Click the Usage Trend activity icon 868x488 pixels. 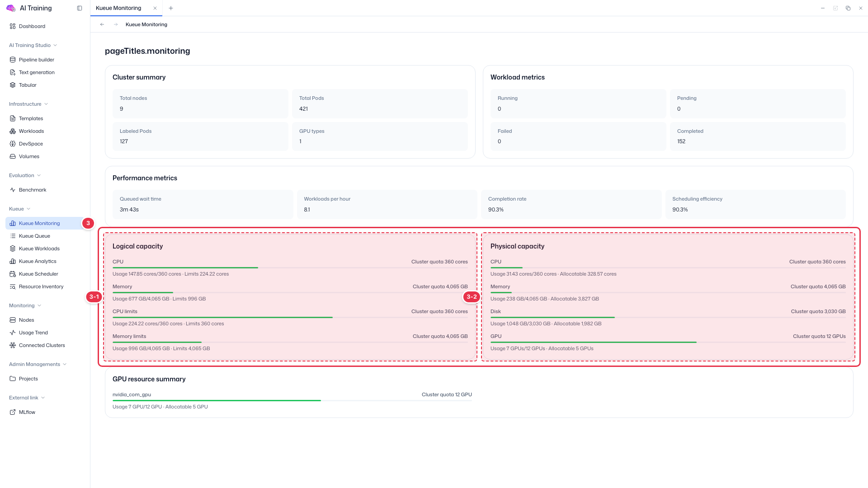[x=13, y=333]
